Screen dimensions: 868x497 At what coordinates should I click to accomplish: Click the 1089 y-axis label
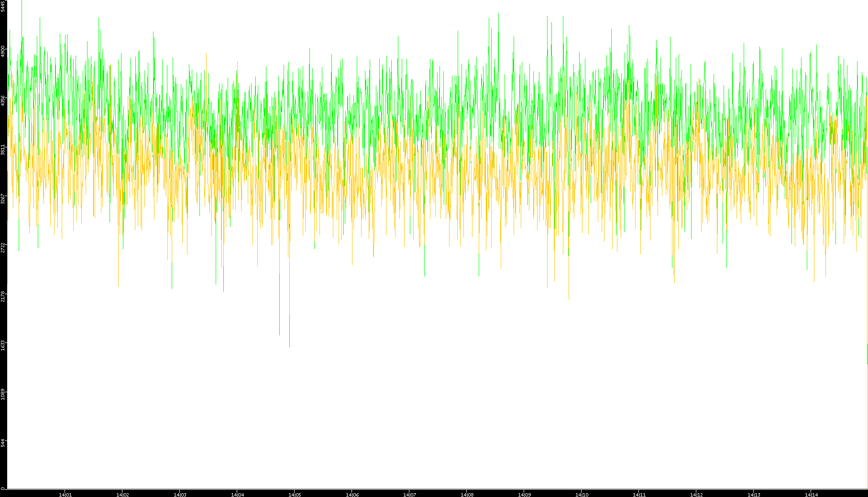3,394
